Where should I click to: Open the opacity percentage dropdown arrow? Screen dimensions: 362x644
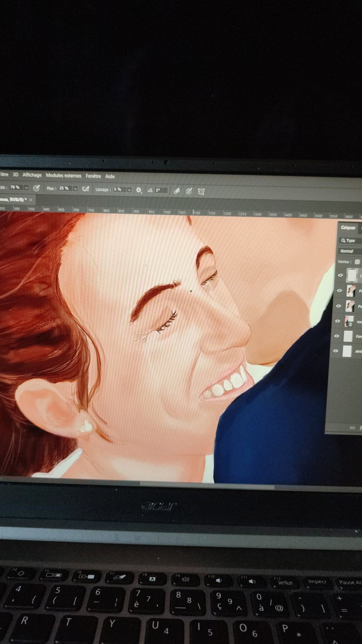(x=26, y=188)
